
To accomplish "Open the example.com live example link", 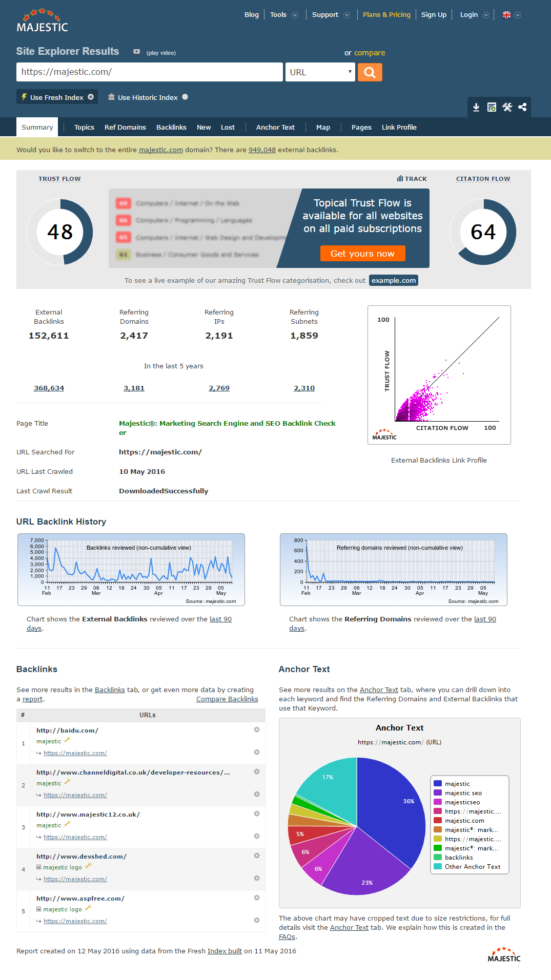I will click(394, 280).
